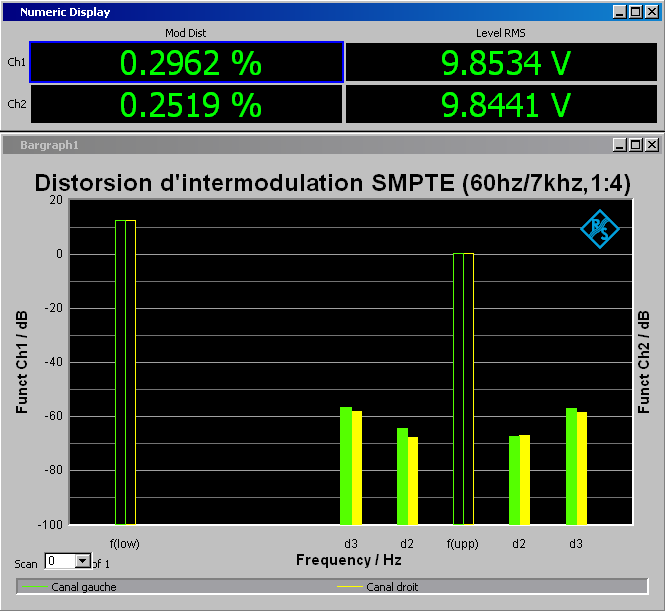Screen dimensions: 665x611
Task: Click the Scan value field showing 0
Action: tap(60, 561)
